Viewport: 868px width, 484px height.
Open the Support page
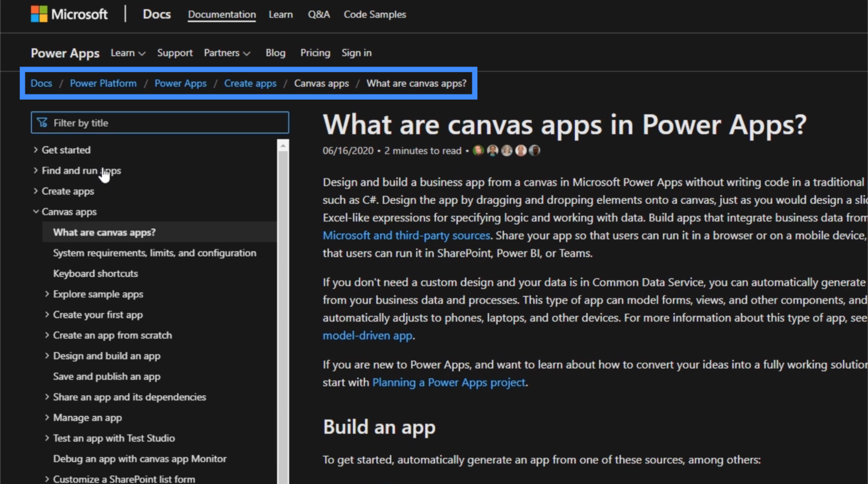coord(175,53)
